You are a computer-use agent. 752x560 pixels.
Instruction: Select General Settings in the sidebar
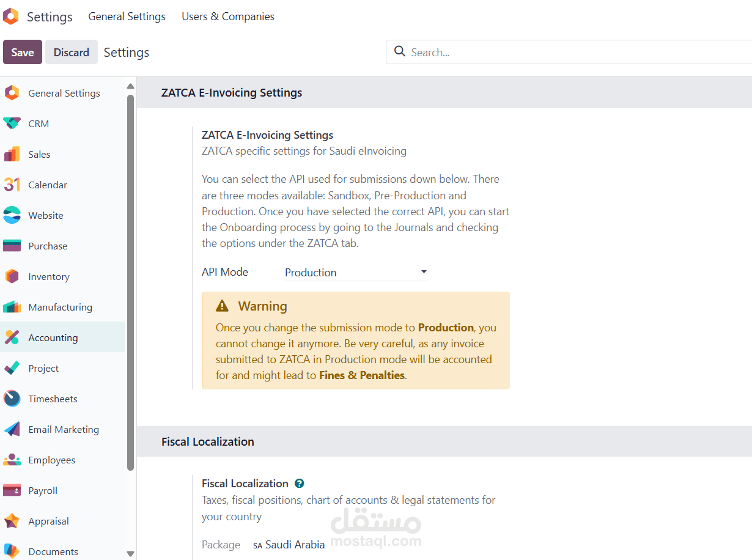(62, 93)
